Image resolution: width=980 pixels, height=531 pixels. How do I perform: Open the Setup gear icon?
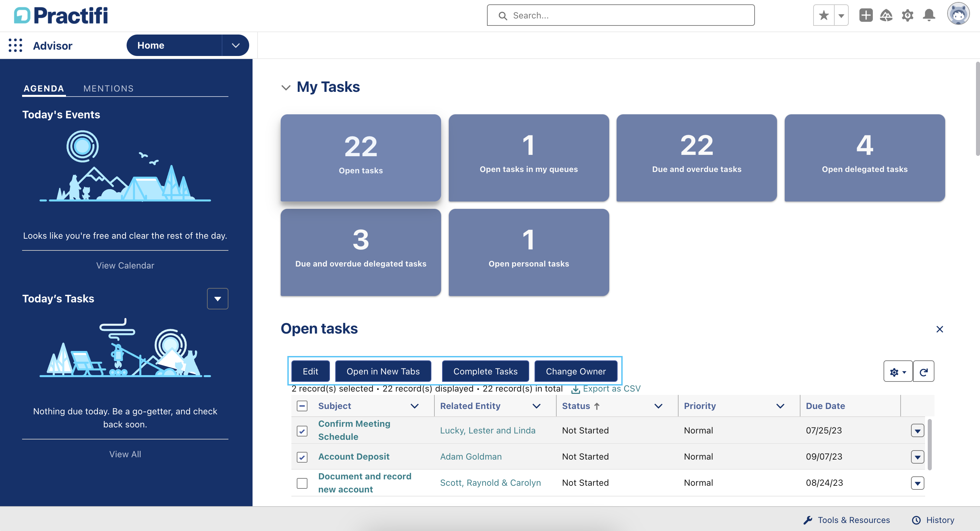pos(907,15)
